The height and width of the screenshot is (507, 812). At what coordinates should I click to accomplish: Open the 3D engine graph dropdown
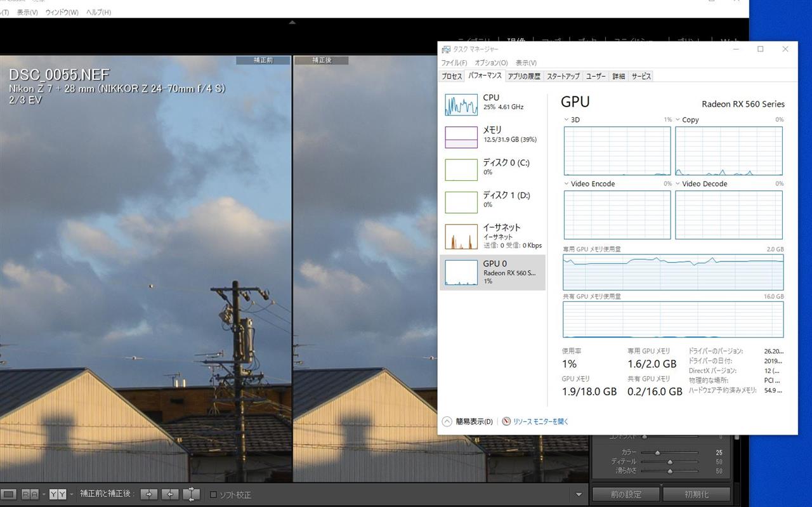[x=566, y=119]
